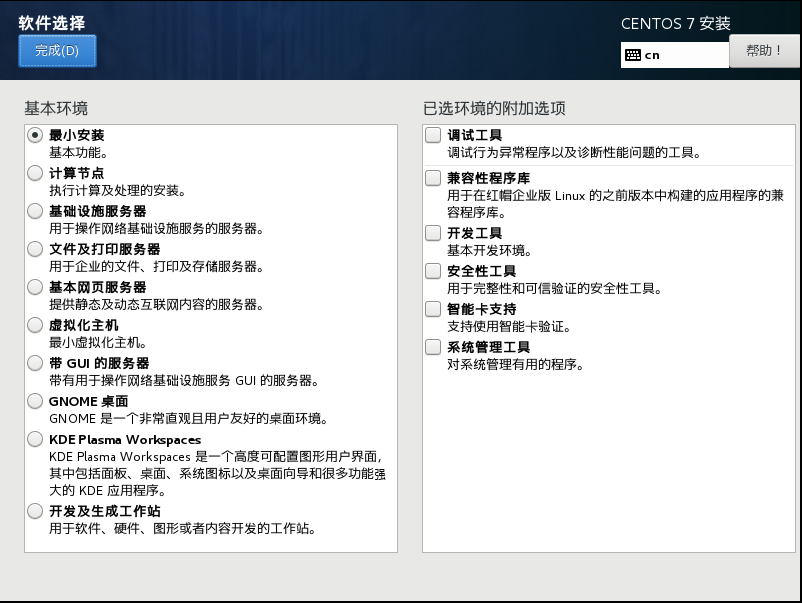Image resolution: width=802 pixels, height=603 pixels.
Task: Click the text 基本开发环境。
Action: (x=489, y=250)
